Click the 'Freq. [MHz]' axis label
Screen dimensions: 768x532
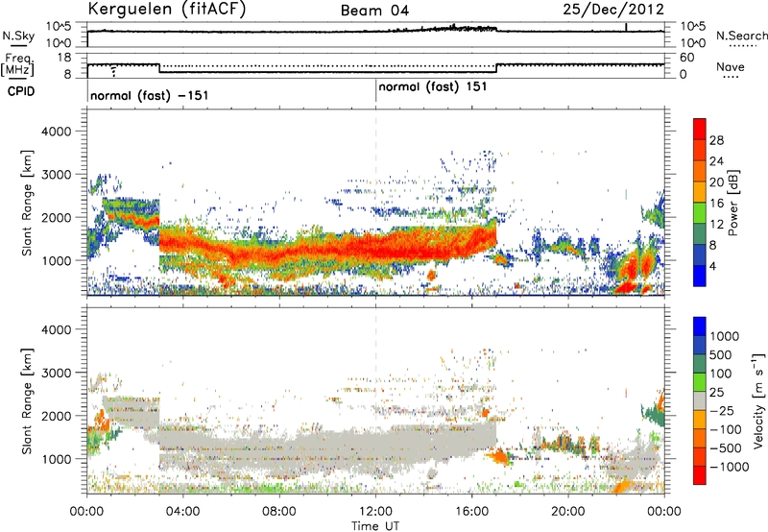click(18, 65)
